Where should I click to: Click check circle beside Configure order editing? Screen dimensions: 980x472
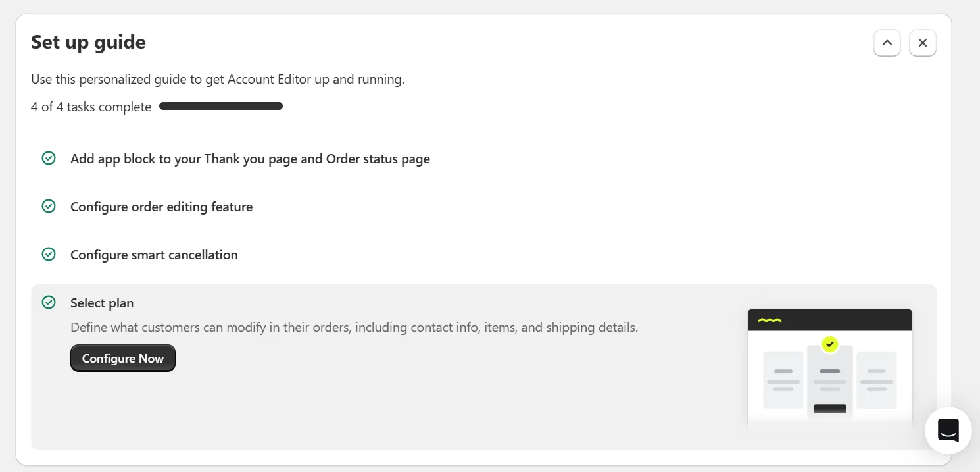click(49, 206)
